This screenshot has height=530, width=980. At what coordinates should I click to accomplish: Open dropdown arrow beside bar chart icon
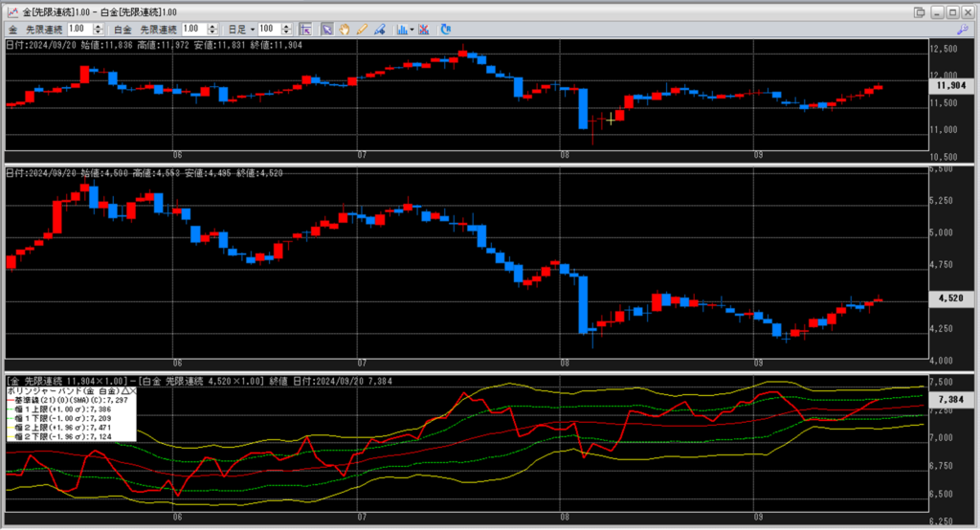[412, 30]
